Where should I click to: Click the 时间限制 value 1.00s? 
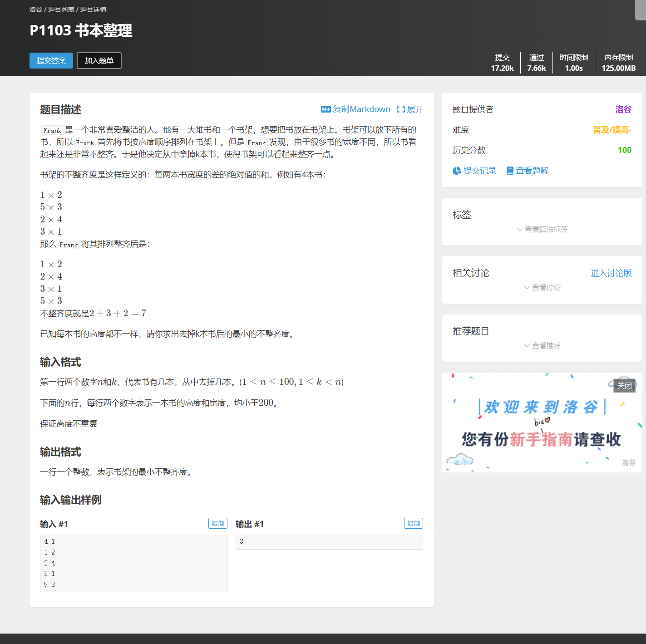[574, 68]
